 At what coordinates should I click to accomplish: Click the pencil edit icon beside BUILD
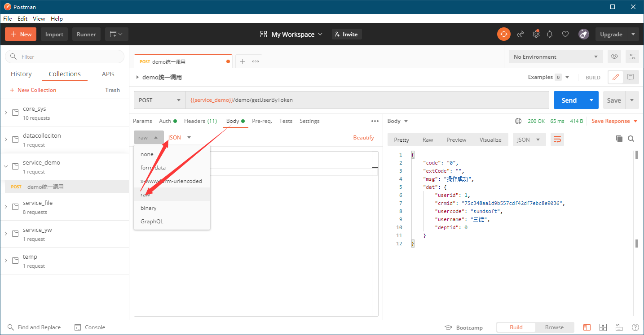point(616,77)
